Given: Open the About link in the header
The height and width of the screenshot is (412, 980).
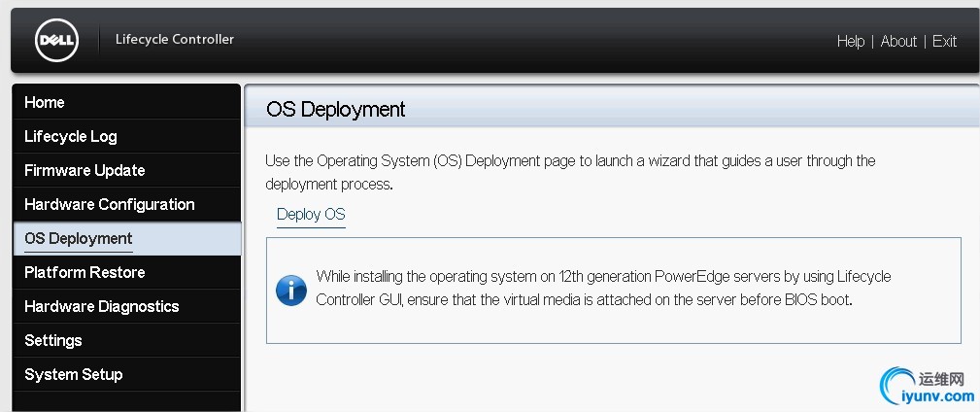Looking at the screenshot, I should click(x=898, y=41).
